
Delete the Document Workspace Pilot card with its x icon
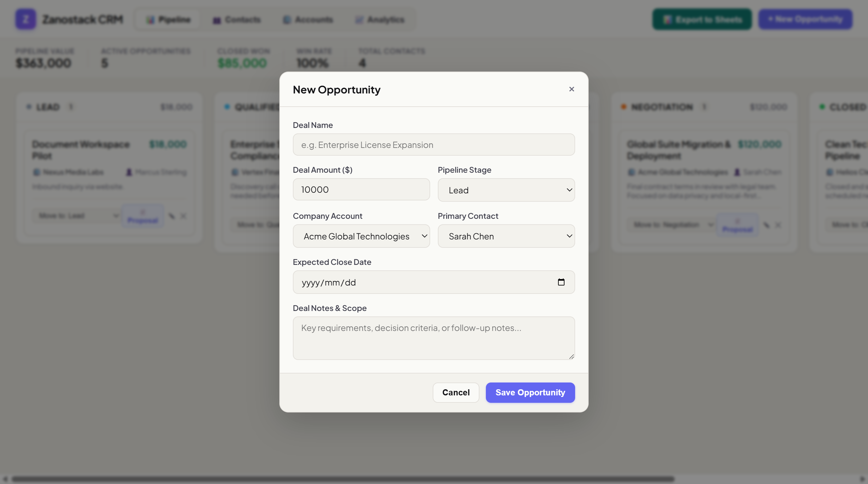click(183, 216)
